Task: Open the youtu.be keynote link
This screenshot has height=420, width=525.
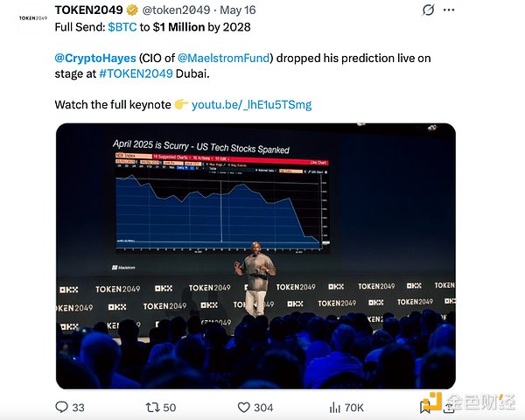Action: pos(251,104)
